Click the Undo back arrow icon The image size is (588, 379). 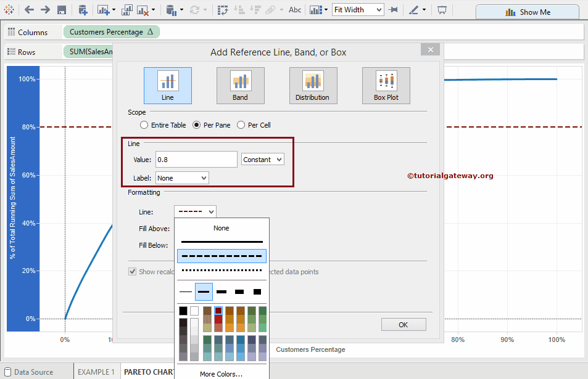click(x=29, y=10)
